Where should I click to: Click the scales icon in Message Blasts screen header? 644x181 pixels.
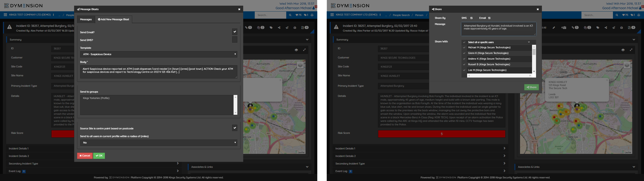point(312,15)
